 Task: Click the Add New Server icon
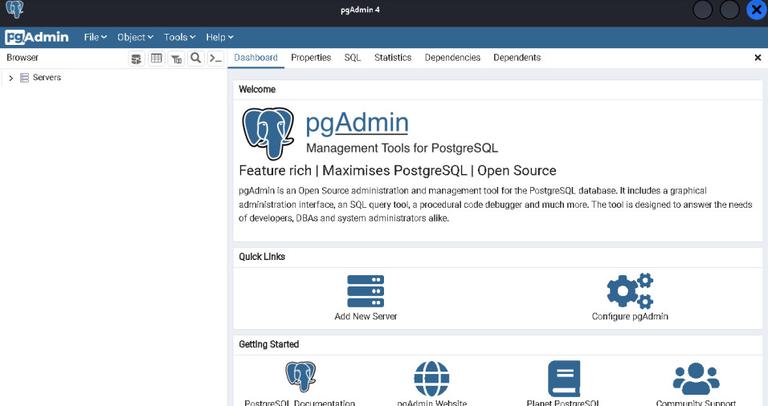coord(365,291)
